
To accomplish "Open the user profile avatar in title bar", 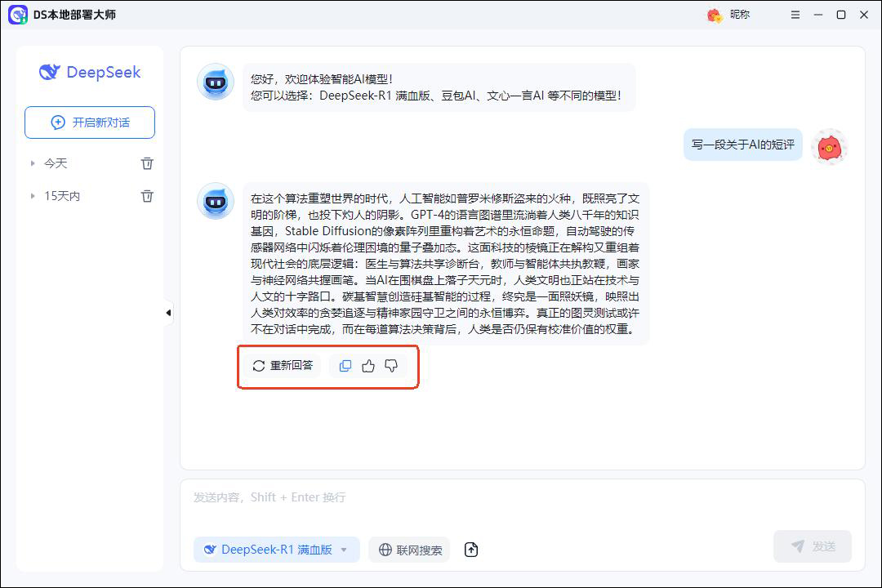I will [715, 16].
